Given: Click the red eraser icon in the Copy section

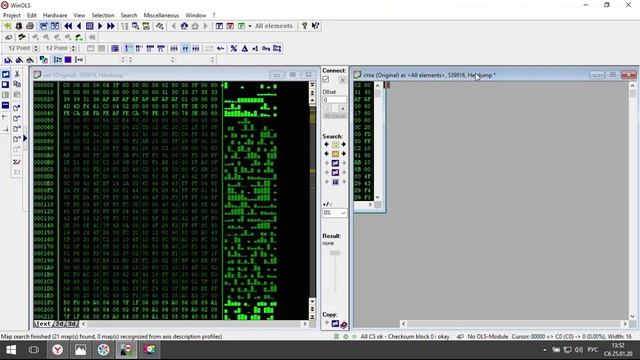Looking at the screenshot, I should coord(344,324).
